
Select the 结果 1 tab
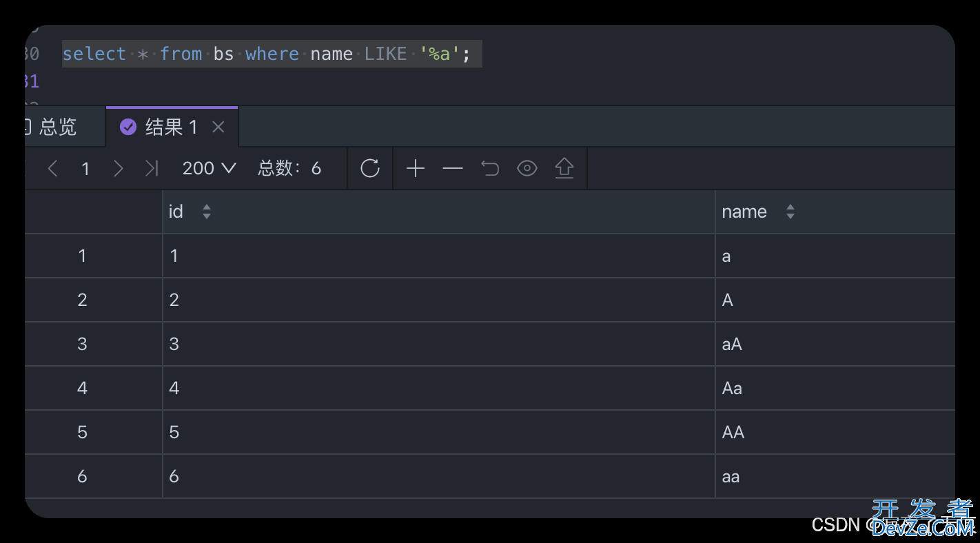coord(172,127)
